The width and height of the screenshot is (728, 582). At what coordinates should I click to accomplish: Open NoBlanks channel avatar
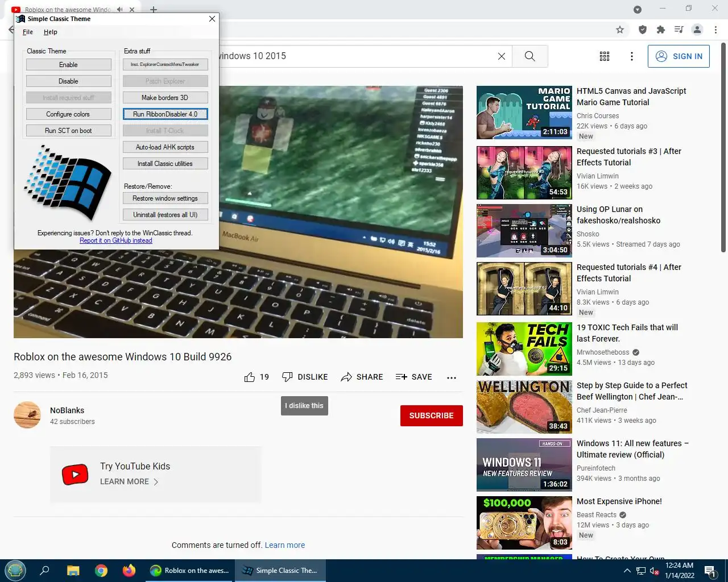tap(27, 415)
